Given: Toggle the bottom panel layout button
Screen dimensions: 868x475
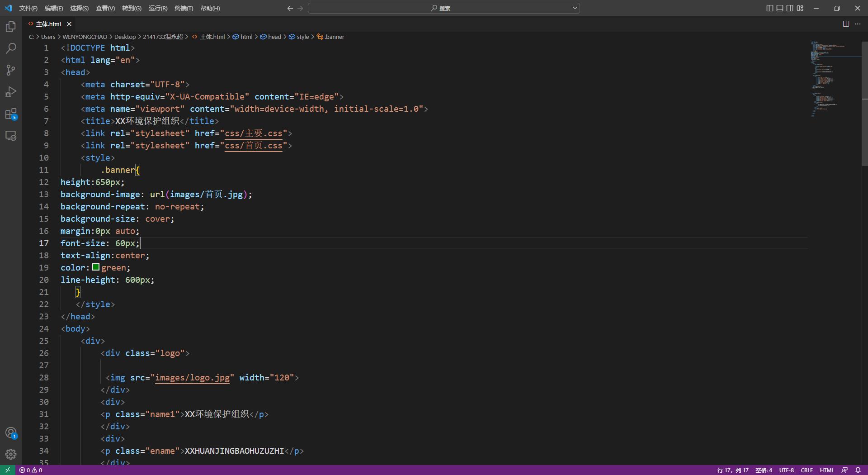Looking at the screenshot, I should 780,8.
